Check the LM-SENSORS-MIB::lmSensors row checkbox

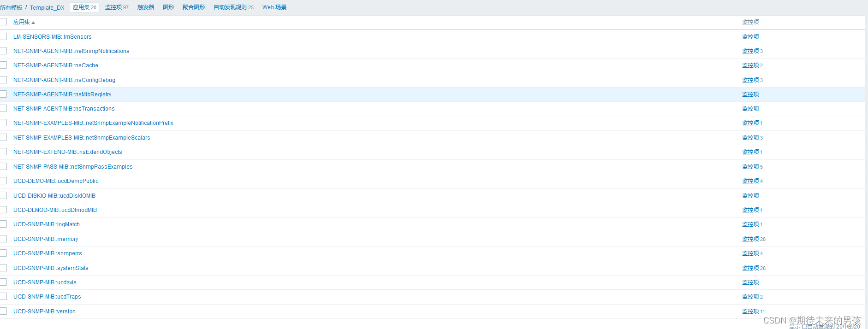click(3, 36)
